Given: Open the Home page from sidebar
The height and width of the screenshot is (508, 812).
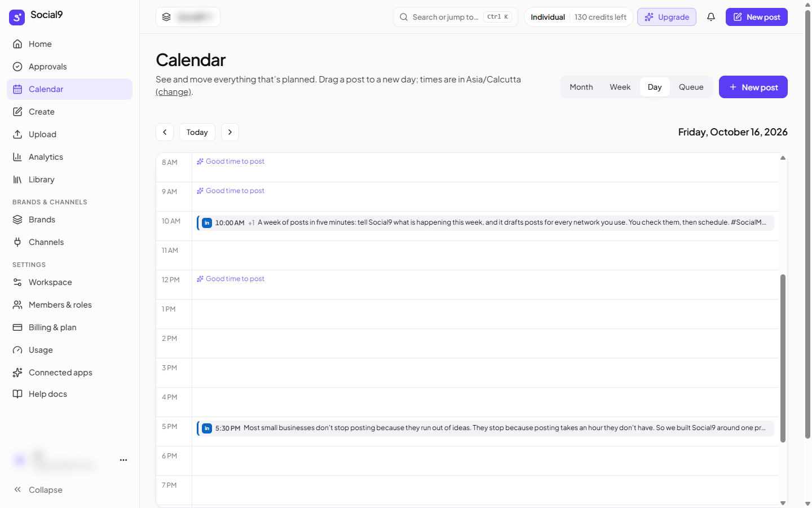Looking at the screenshot, I should [x=69, y=44].
